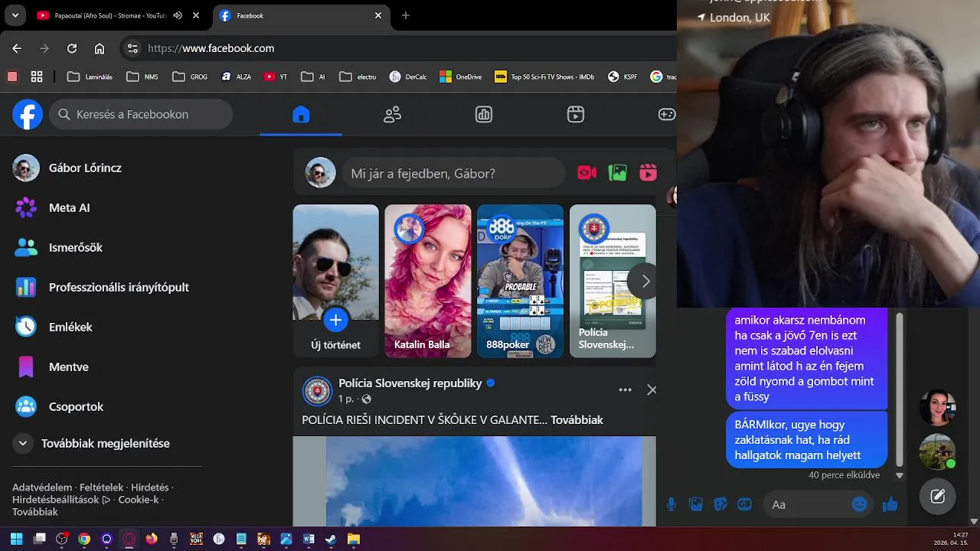This screenshot has height=551, width=980.
Task: Record a voice clip with microphone icon
Action: tap(671, 504)
